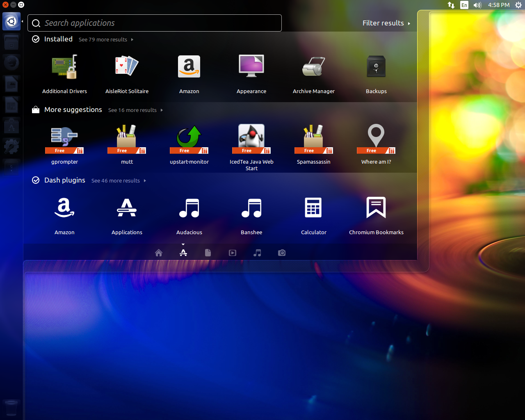525x420 pixels.
Task: Launch Archive Manager
Action: click(314, 74)
